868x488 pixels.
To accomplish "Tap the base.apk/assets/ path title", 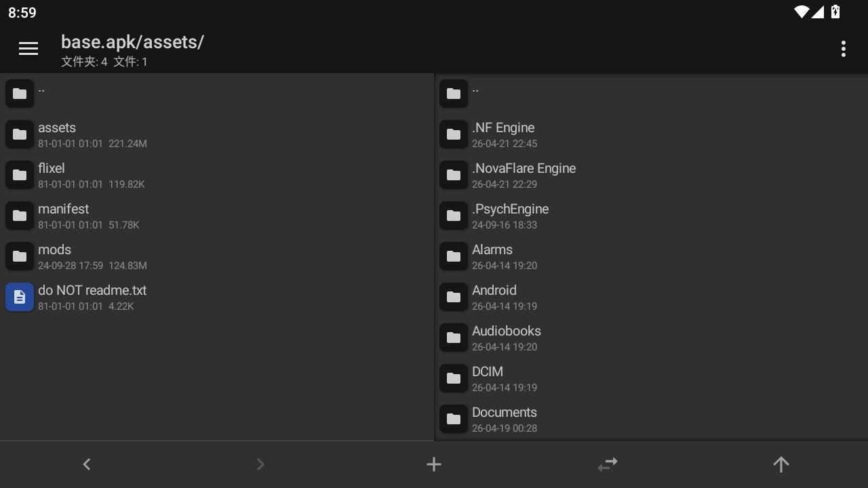I will (x=132, y=42).
